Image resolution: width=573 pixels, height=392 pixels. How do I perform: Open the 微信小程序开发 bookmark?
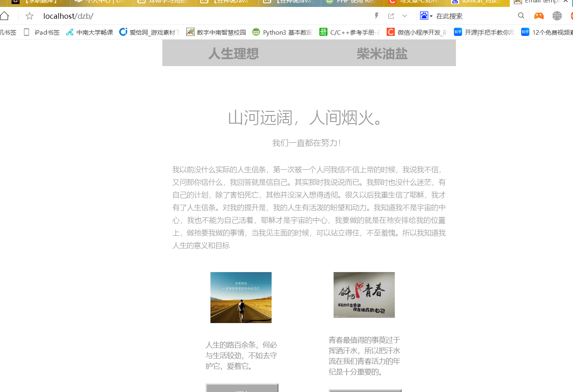pyautogui.click(x=417, y=32)
